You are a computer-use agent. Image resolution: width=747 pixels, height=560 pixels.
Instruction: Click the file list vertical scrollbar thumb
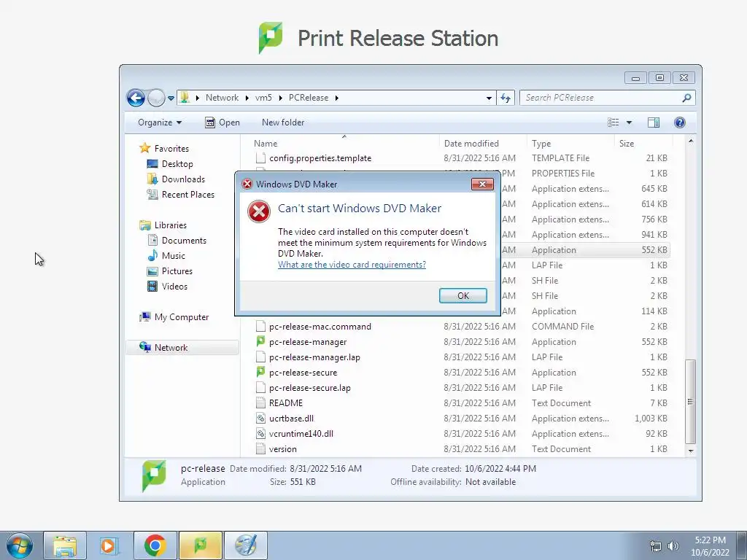pyautogui.click(x=690, y=402)
